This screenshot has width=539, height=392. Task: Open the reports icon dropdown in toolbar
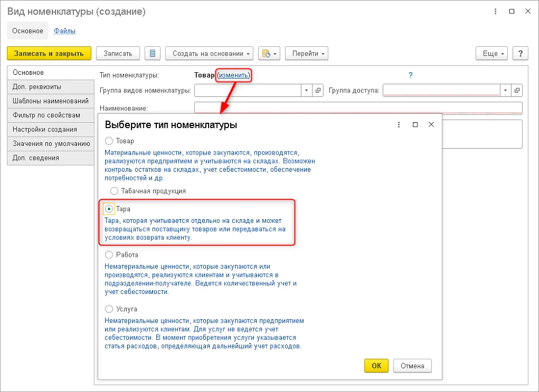coord(269,53)
